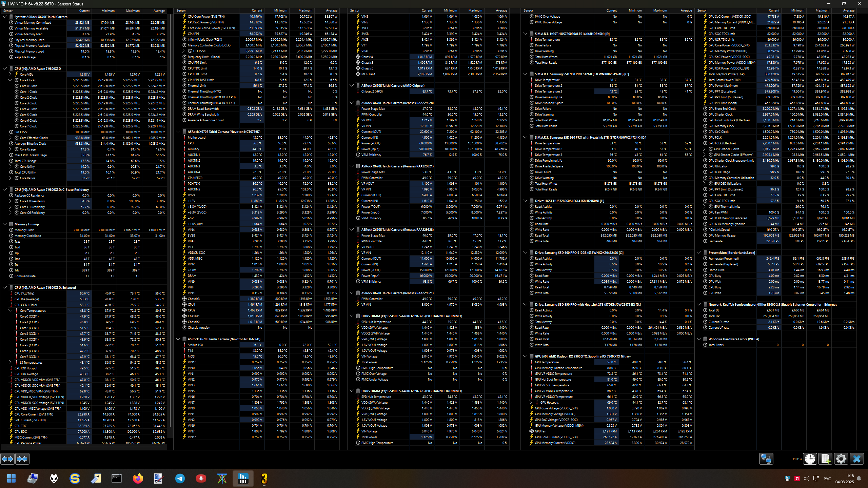Start logging with the sheet-plus icon
This screenshot has width=868, height=488.
coord(825,459)
